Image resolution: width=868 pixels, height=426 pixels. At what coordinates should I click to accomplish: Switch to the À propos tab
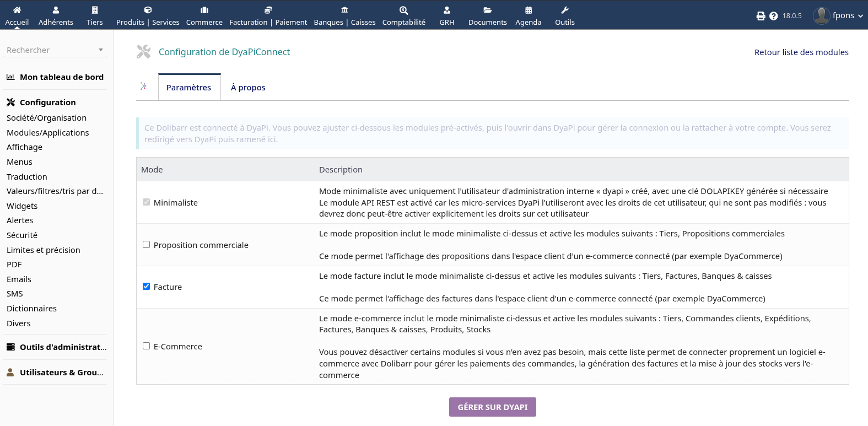coord(248,88)
